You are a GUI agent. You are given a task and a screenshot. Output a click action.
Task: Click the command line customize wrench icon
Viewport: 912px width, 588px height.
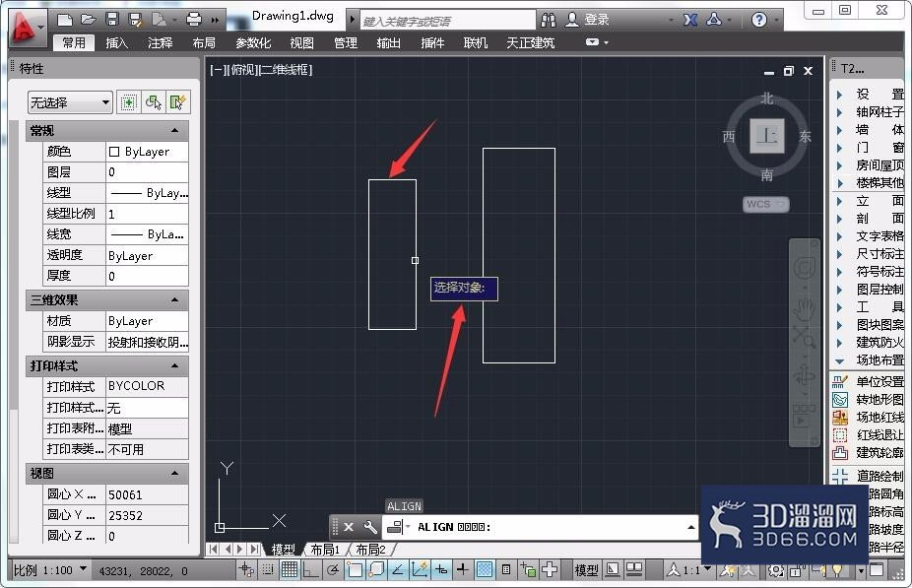(x=370, y=528)
